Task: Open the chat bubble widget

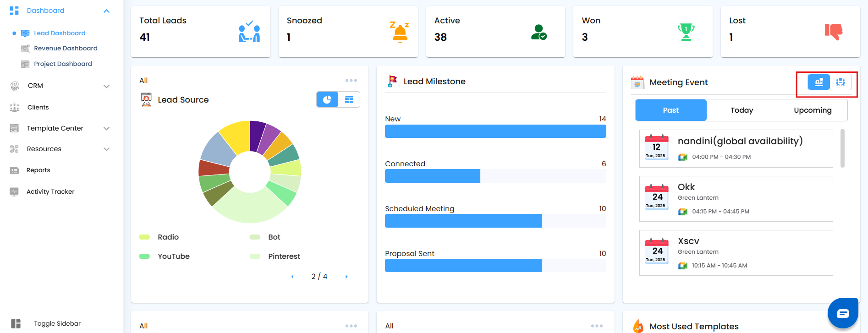Action: click(843, 313)
